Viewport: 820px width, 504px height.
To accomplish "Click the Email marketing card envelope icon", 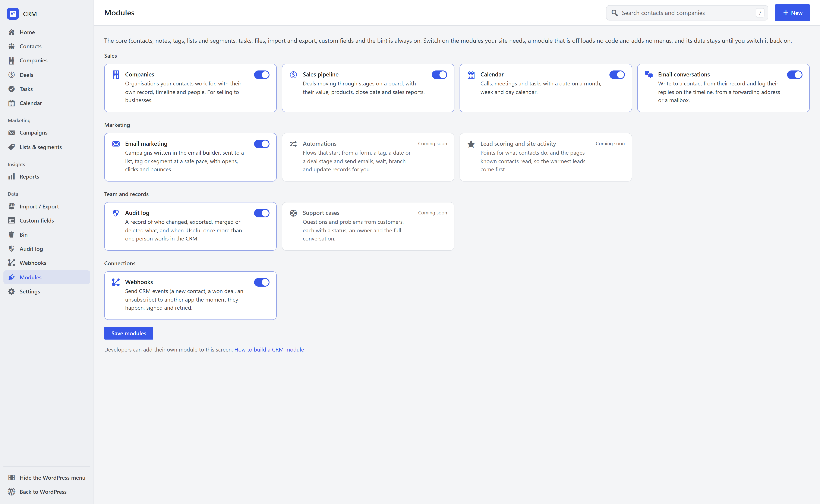I will tap(116, 144).
